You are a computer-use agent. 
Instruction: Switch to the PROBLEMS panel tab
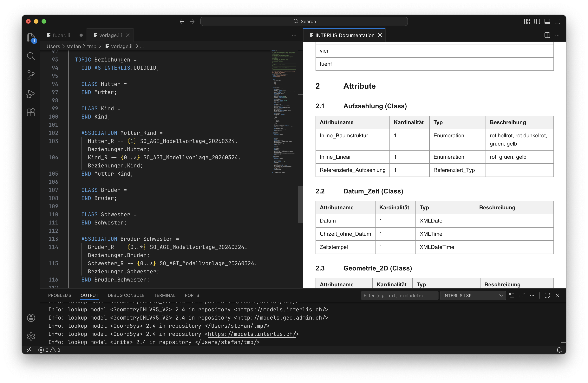click(60, 295)
